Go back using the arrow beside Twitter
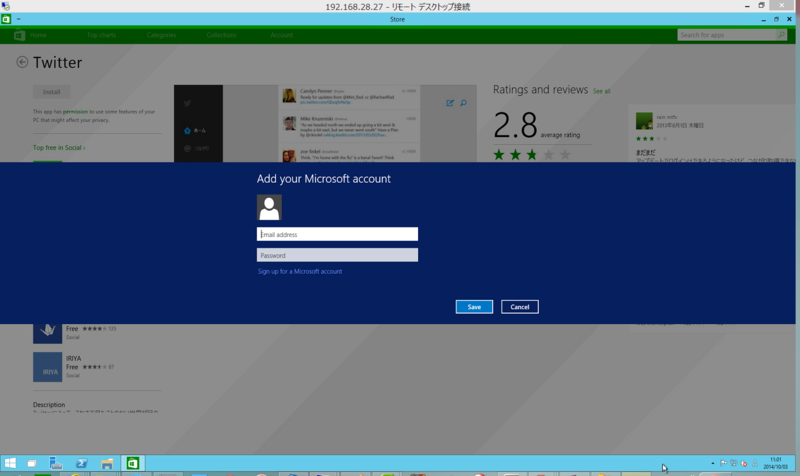 click(22, 62)
